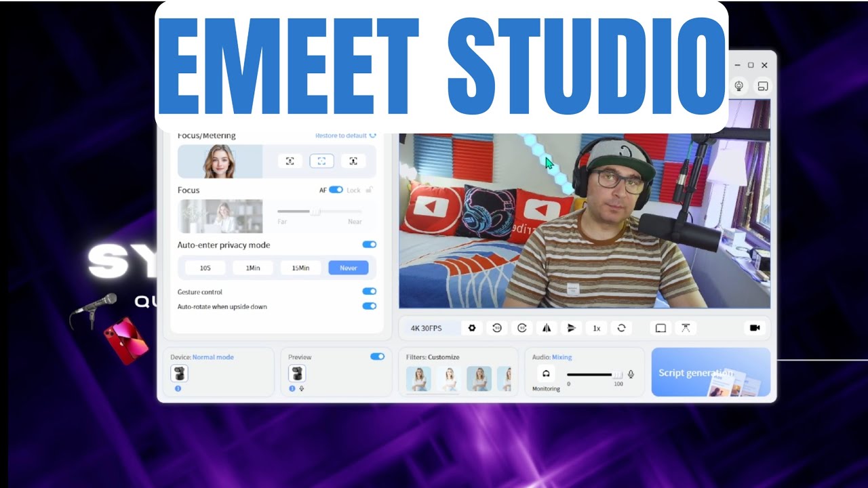Click the picture-in-picture icon at top right
The width and height of the screenshot is (868, 488).
click(763, 86)
